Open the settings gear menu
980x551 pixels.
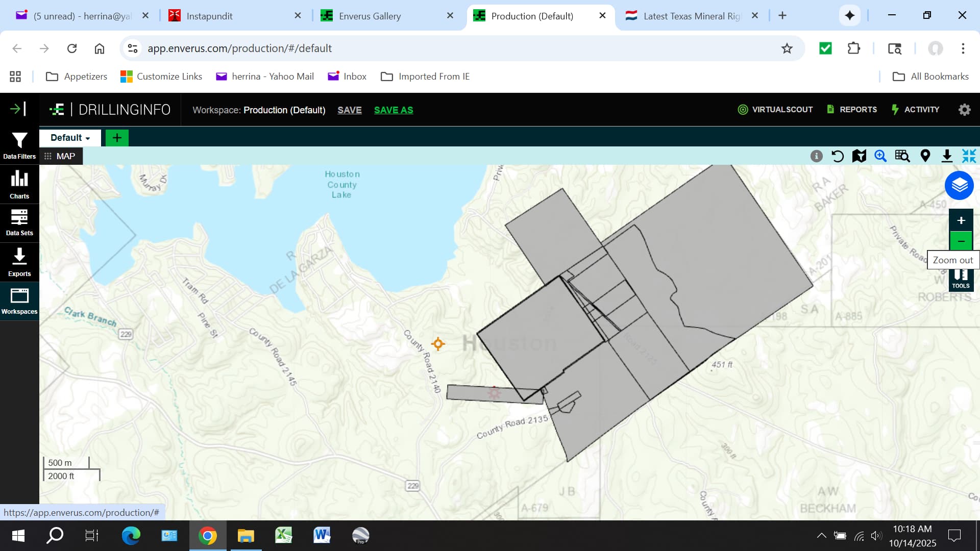[x=964, y=110]
